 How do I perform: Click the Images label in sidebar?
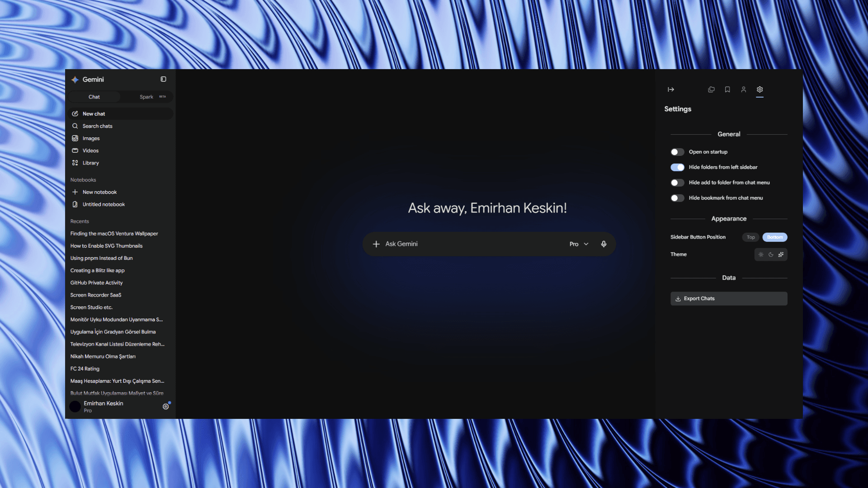point(91,138)
